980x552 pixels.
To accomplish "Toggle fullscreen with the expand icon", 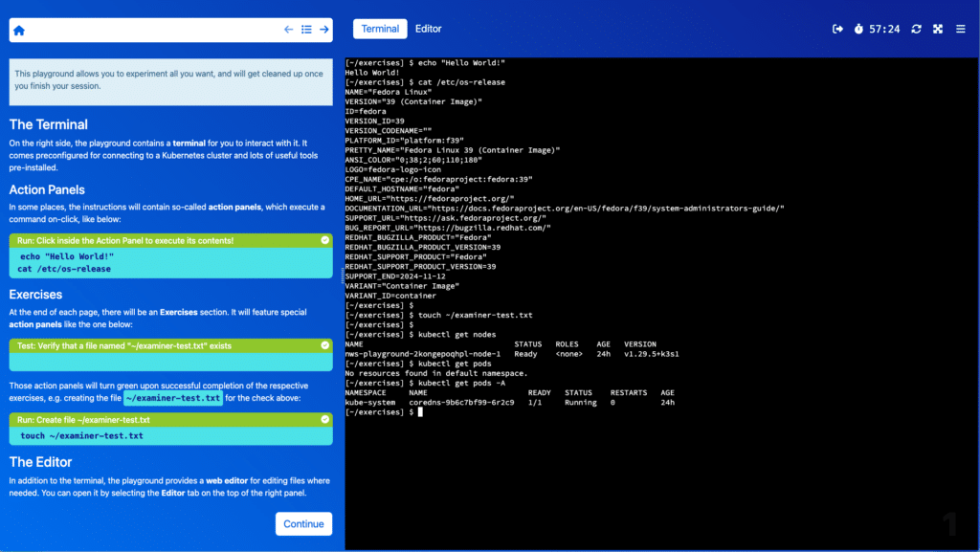I will 938,29.
